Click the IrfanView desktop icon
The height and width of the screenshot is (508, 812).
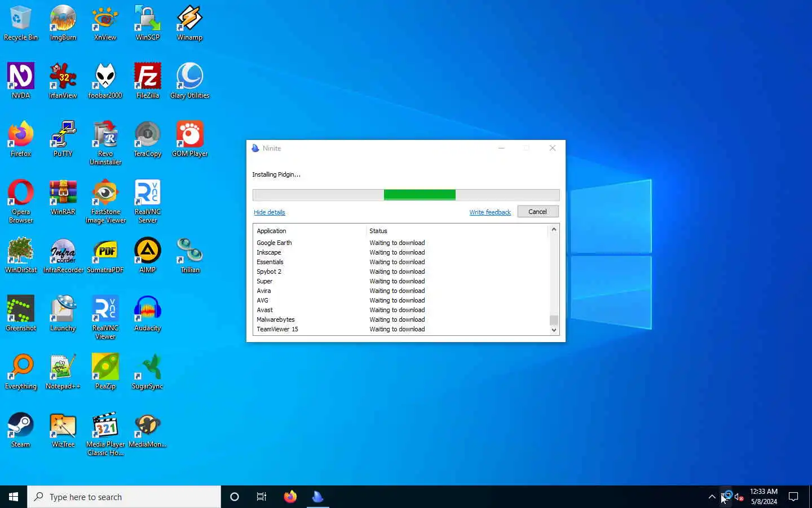63,81
